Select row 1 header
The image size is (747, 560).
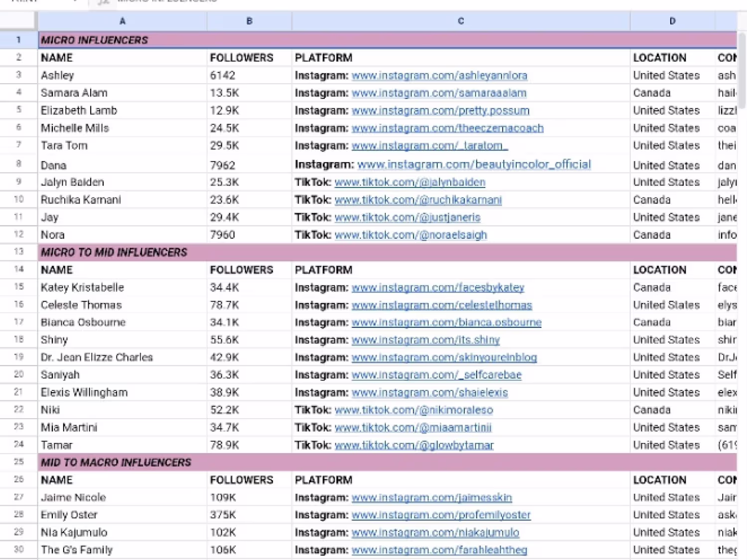coord(18,40)
